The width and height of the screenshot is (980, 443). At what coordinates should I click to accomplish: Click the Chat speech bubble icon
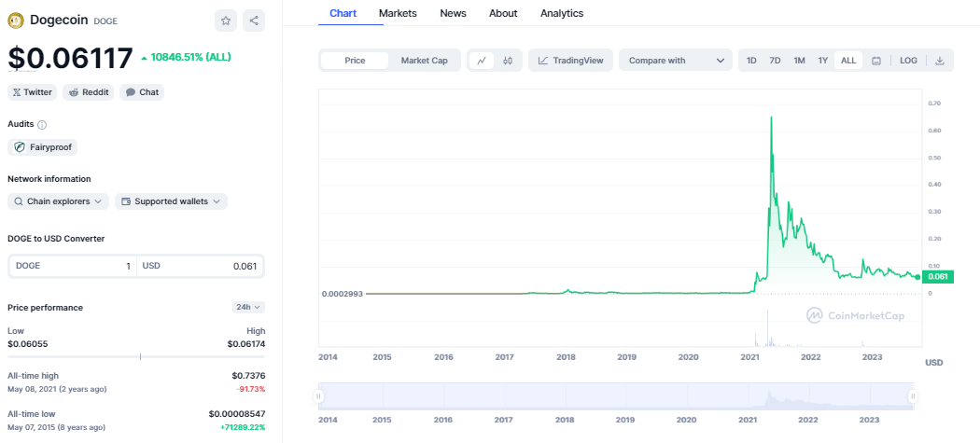130,92
